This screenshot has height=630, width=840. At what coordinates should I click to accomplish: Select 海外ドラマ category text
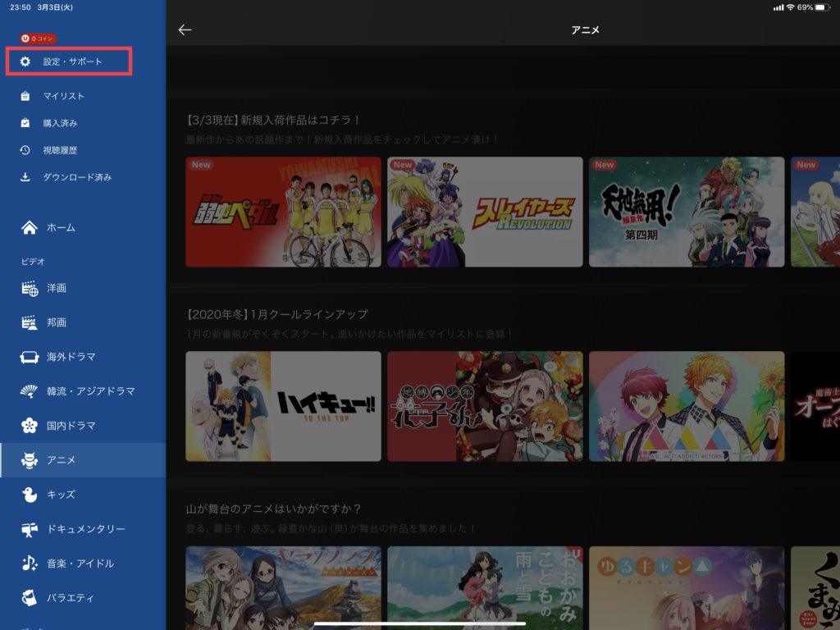pyautogui.click(x=71, y=357)
